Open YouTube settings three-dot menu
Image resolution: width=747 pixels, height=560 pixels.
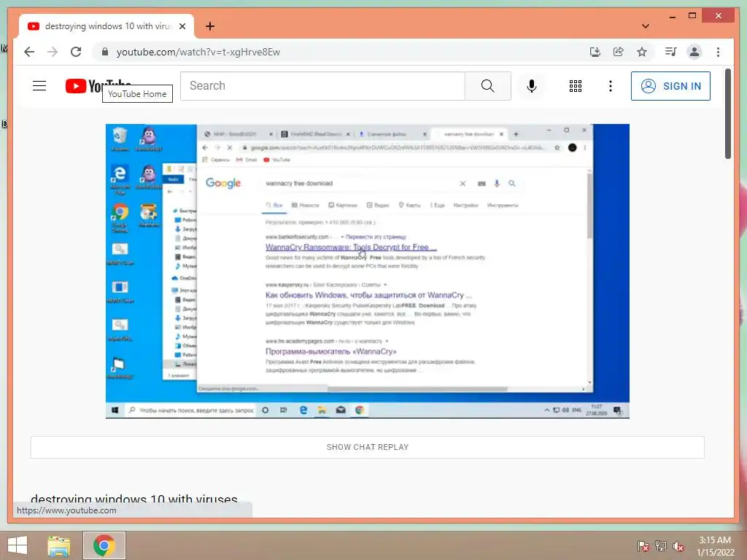click(611, 86)
